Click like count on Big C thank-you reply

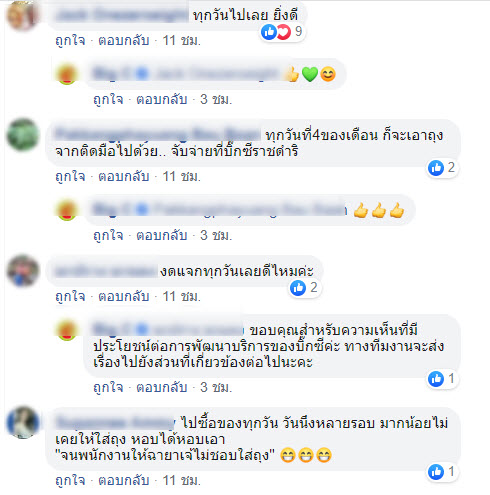tap(442, 379)
